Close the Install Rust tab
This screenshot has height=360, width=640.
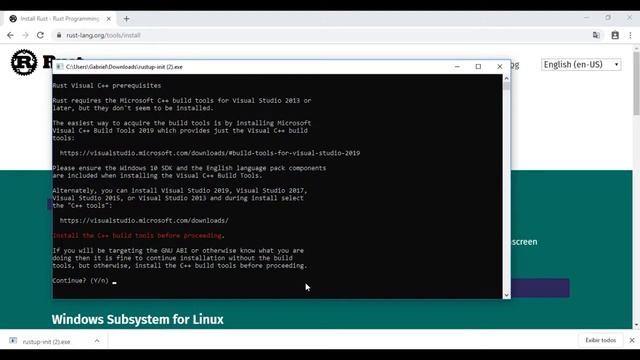point(109,19)
